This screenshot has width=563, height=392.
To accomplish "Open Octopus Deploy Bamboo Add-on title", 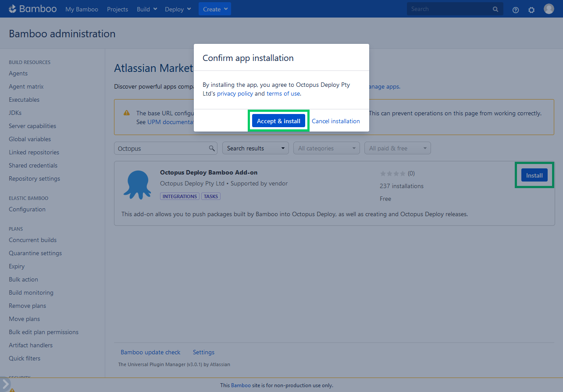I will [209, 172].
